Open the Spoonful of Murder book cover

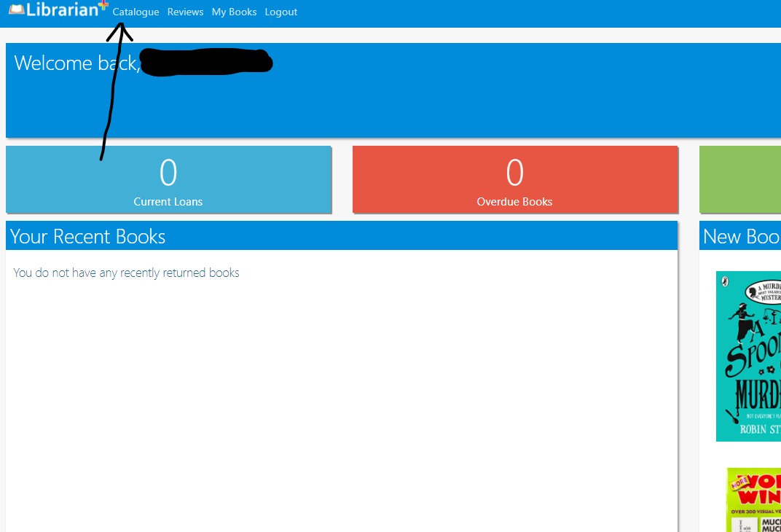pyautogui.click(x=748, y=356)
